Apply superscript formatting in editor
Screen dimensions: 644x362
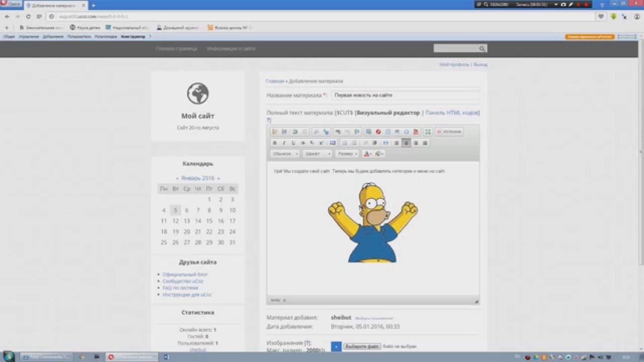click(x=321, y=143)
